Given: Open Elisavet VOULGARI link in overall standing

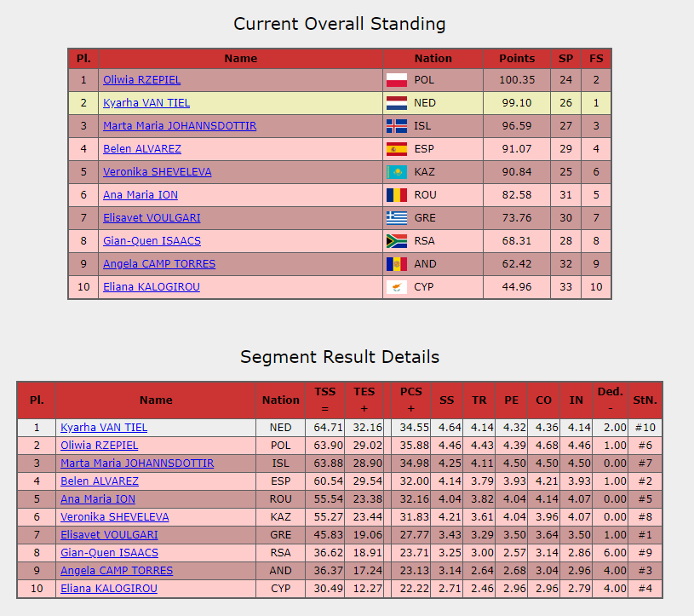Looking at the screenshot, I should (x=152, y=218).
